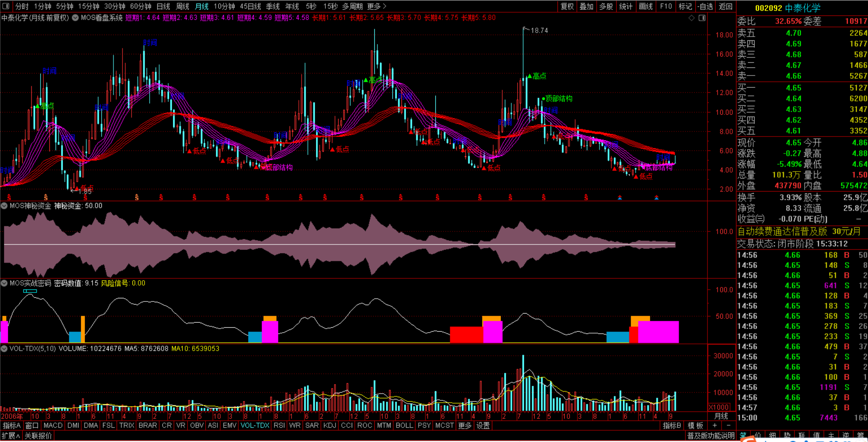Viewport: 868px width, 442px height.
Task: Click the plus button to zoom in on the chart
Action: 715,426
